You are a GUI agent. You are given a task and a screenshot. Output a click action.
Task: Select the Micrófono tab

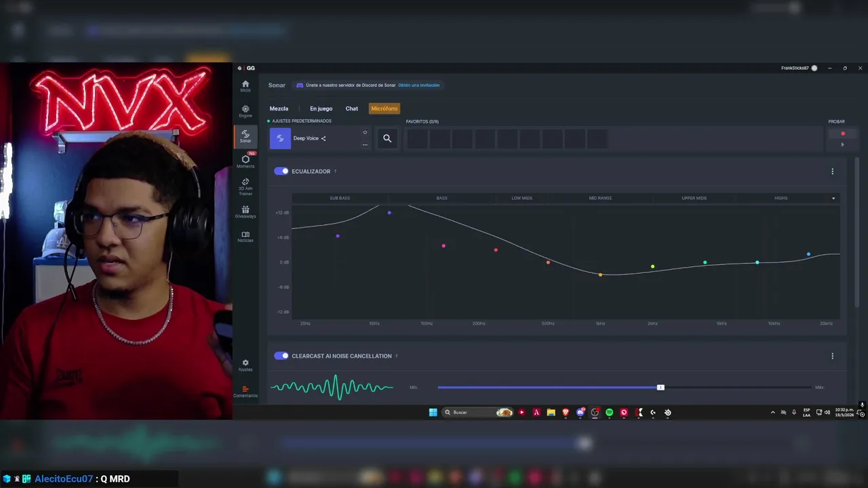coord(384,108)
